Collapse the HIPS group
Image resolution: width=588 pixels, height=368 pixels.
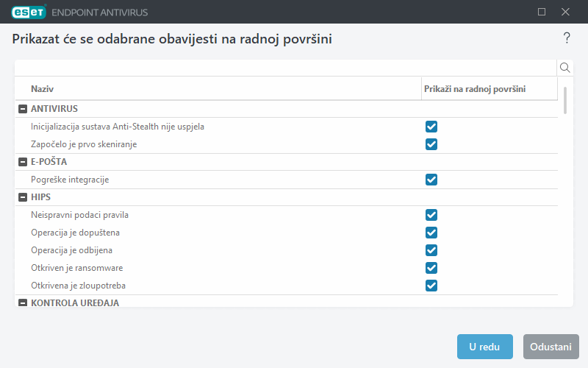coord(23,197)
